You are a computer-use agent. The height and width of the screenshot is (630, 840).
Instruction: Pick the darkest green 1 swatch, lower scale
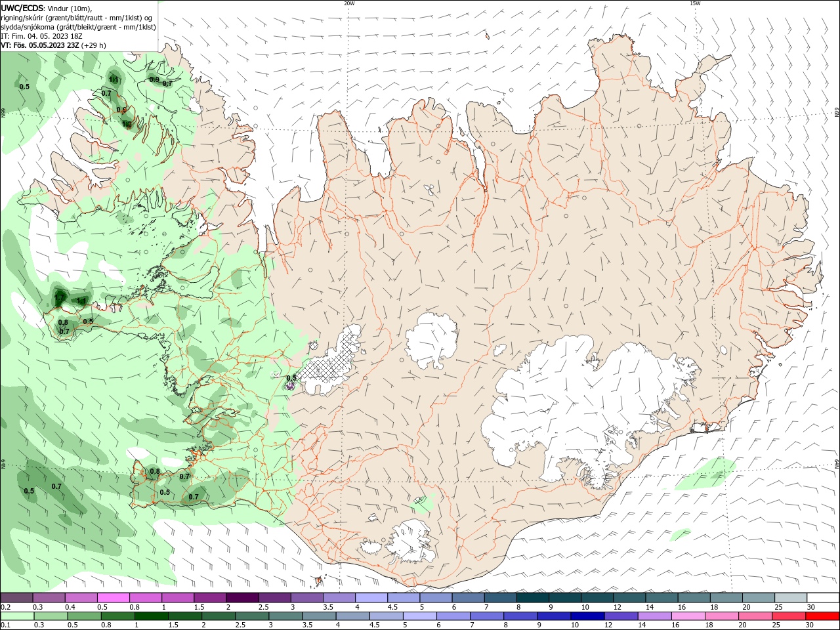point(151,616)
